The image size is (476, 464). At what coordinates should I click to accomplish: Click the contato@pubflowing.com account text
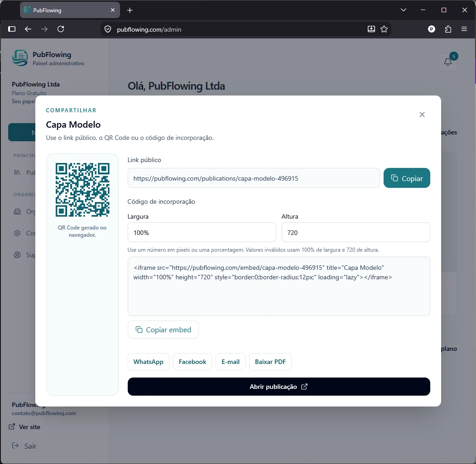point(44,413)
